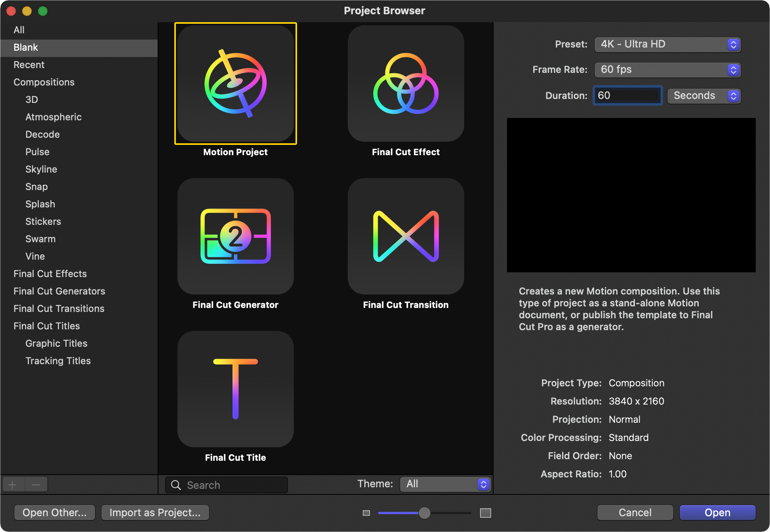Open the Preset dropdown
Screen dimensions: 770x532
pos(667,44)
